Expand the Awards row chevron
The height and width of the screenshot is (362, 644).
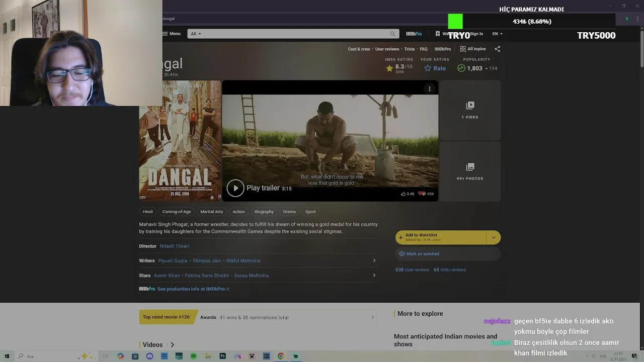click(x=372, y=317)
